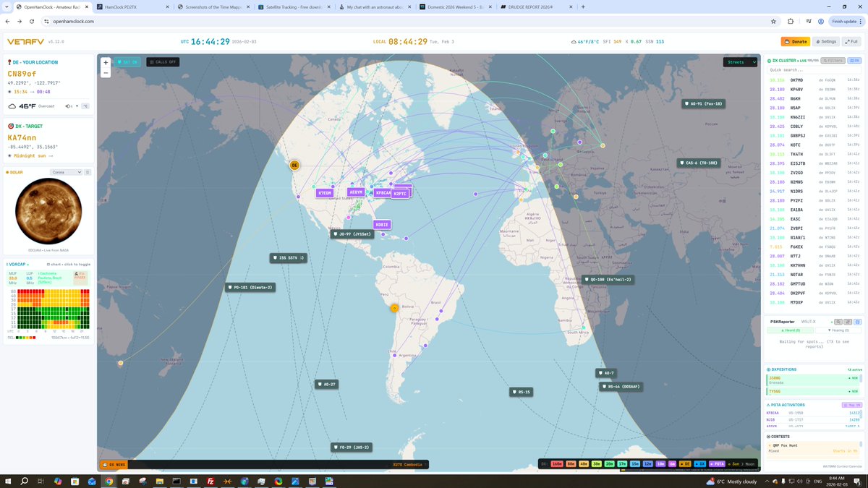868x488 pixels.
Task: Click the orange DE location marker
Action: point(294,166)
